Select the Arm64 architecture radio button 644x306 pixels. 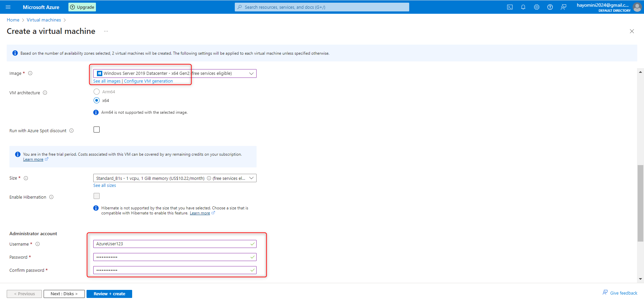pyautogui.click(x=97, y=92)
